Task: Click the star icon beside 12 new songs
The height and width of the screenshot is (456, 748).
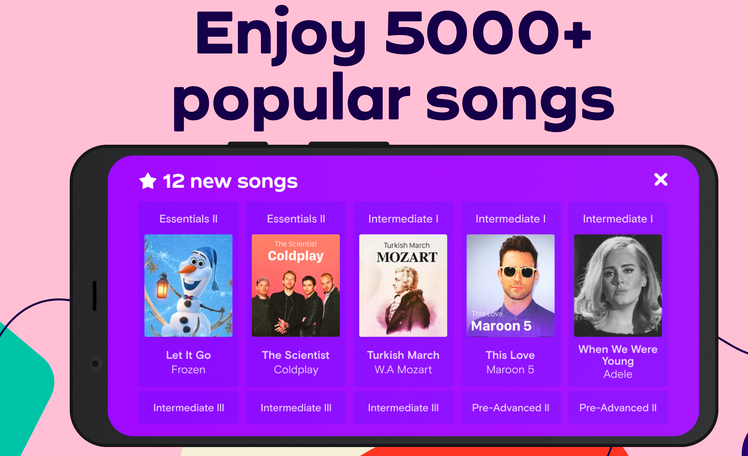Action: pos(147,181)
